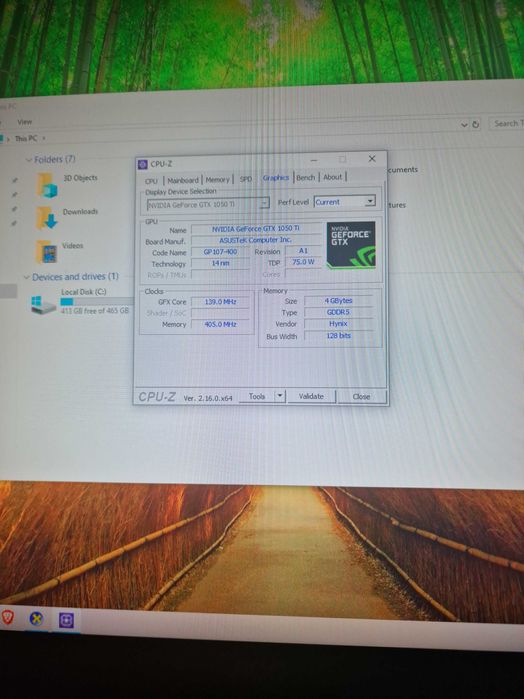Click the GFX Core clock 139.0 MHz
This screenshot has height=699, width=524.
tap(220, 302)
